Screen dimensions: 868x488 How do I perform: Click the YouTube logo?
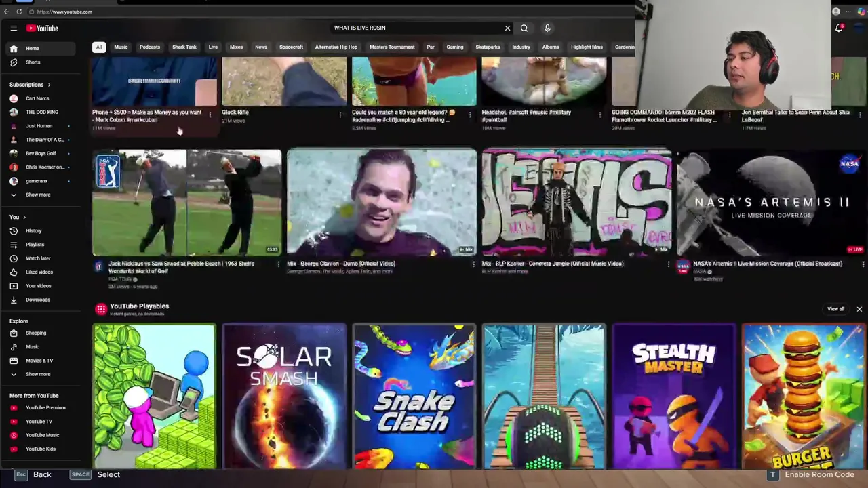coord(42,28)
